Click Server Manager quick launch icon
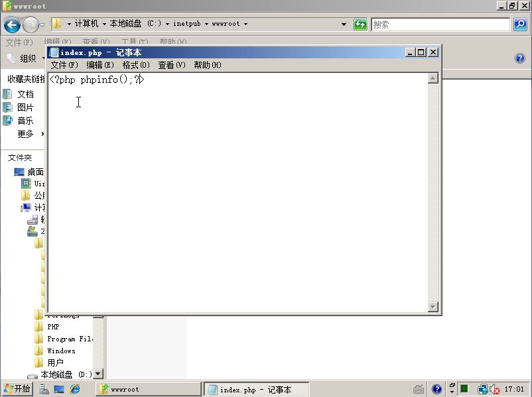The height and width of the screenshot is (397, 532). (44, 389)
